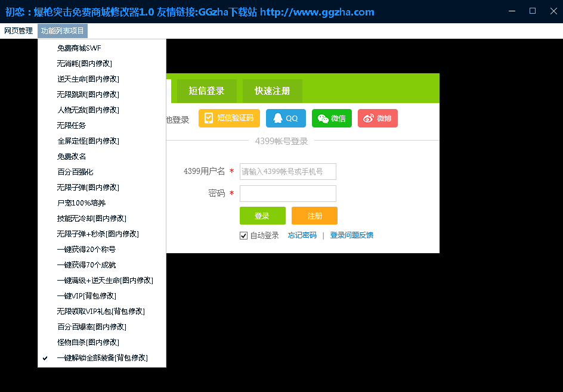Click 一键VIP[背包修改]
This screenshot has height=392, width=563.
(102, 296)
